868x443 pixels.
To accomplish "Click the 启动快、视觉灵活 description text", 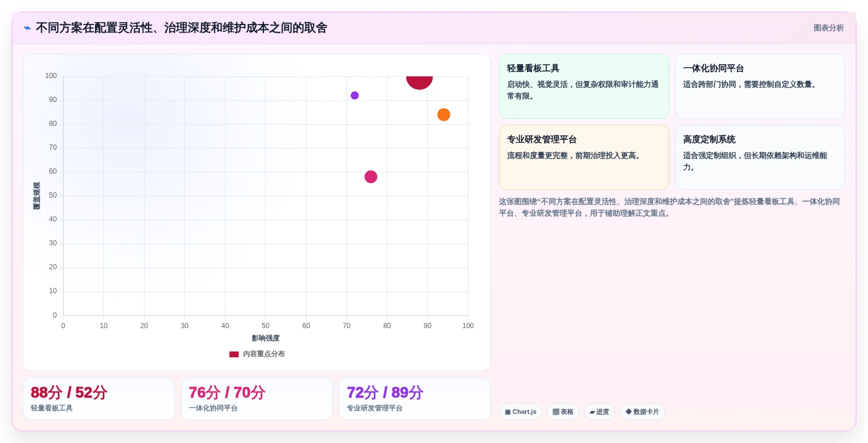I will [583, 90].
